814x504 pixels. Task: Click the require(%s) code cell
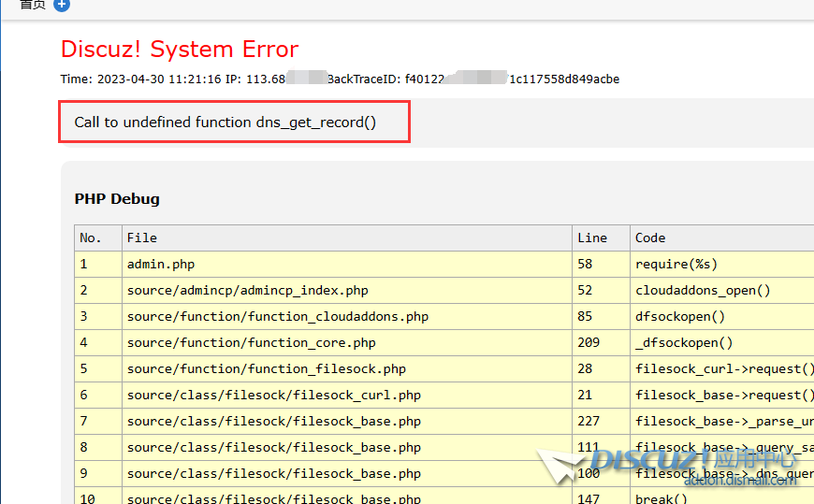(676, 264)
